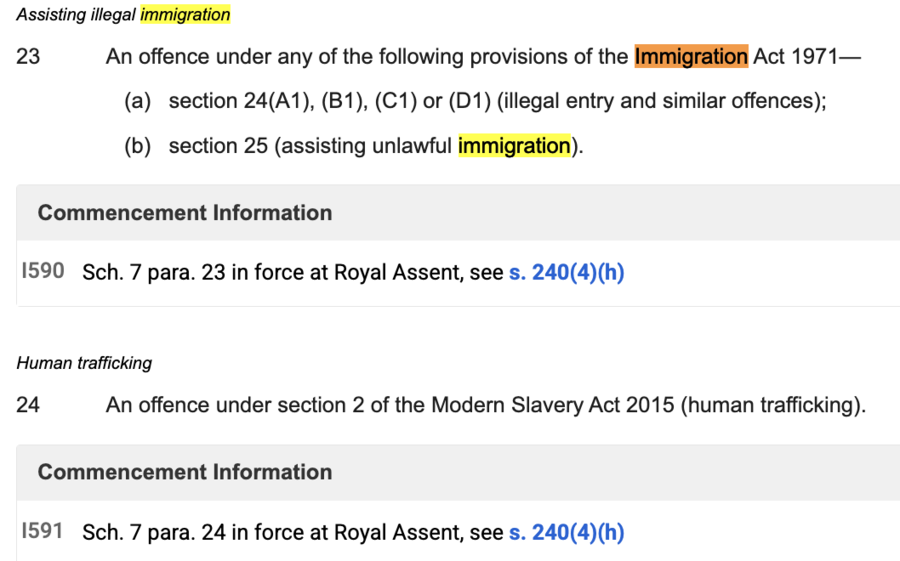The width and height of the screenshot is (900, 561).
Task: Click paragraph number 24
Action: (x=28, y=405)
